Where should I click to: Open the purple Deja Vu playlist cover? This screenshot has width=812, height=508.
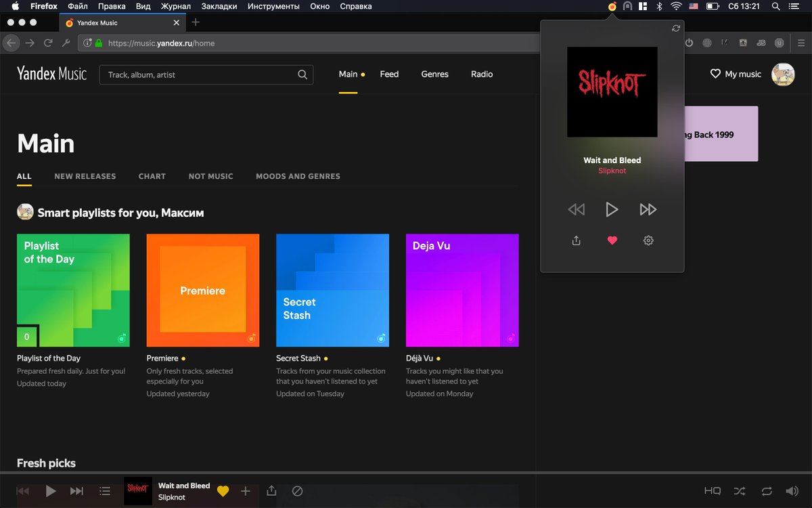[x=462, y=291]
